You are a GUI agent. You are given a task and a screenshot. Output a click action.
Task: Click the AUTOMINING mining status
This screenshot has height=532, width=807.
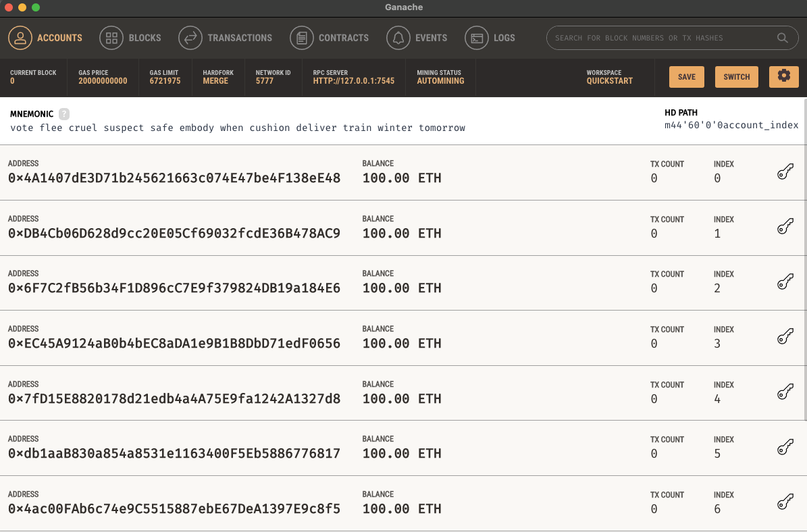(440, 81)
